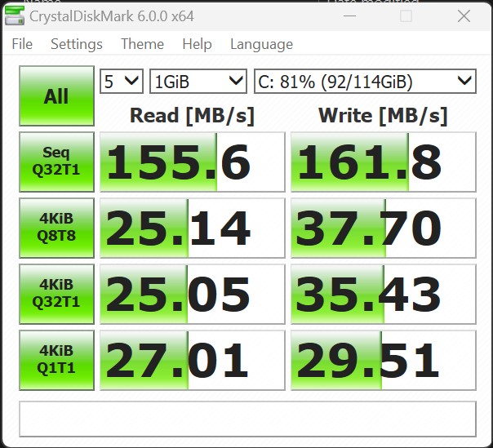Open the drive selector showing C: 81%

click(x=365, y=82)
